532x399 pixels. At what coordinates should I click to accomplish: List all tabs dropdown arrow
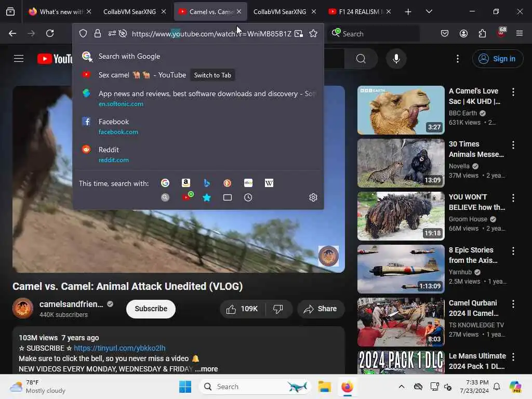point(429,11)
